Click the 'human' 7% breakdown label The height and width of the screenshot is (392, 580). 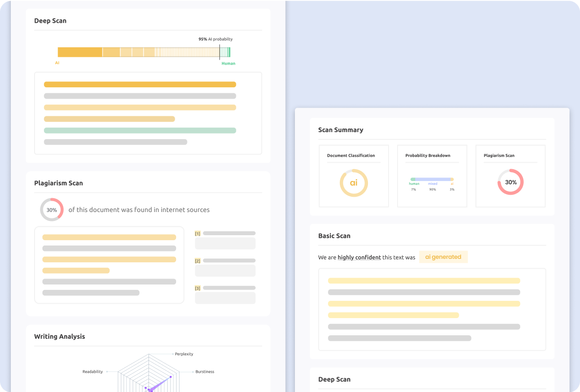coord(414,184)
